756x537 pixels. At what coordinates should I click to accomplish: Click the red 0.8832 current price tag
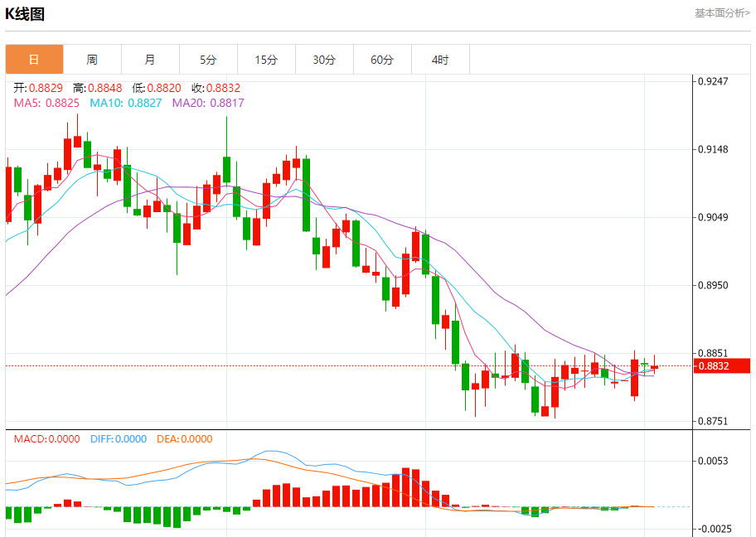[722, 366]
